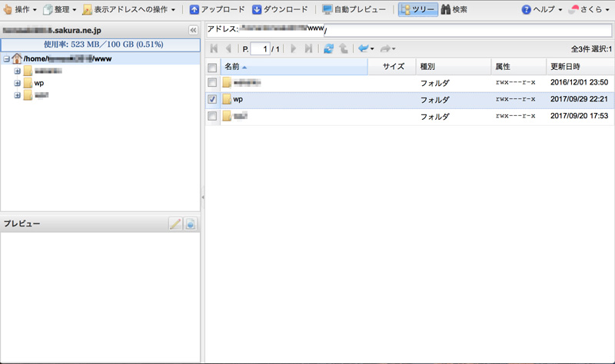Open the wp folder in the file list
The width and height of the screenshot is (615, 364).
tap(238, 99)
